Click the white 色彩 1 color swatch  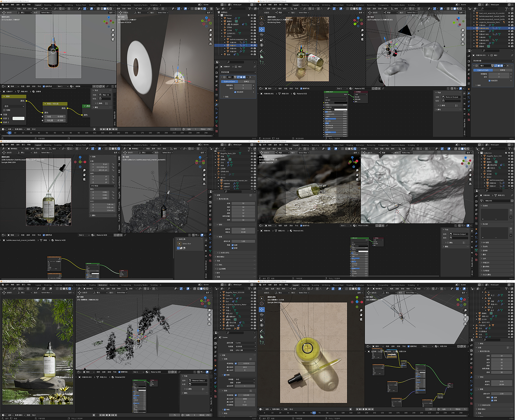click(x=18, y=118)
